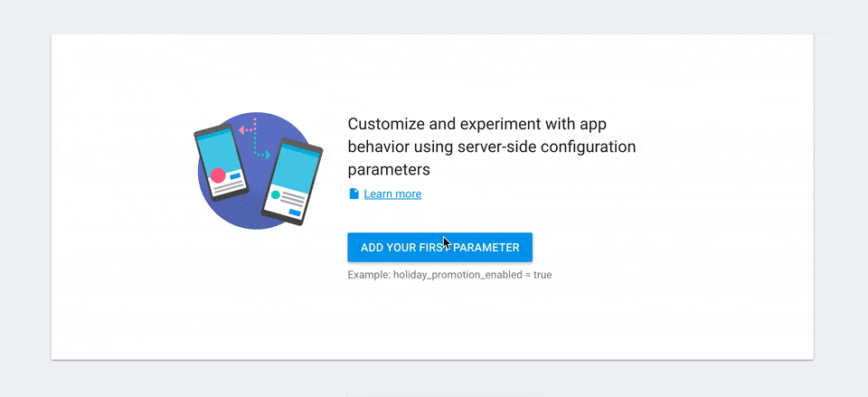868x397 pixels.
Task: Select the right phone in the illustration
Action: [x=292, y=182]
